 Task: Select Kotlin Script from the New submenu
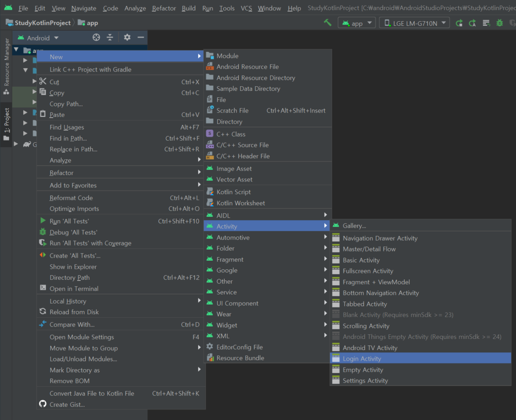(x=233, y=192)
